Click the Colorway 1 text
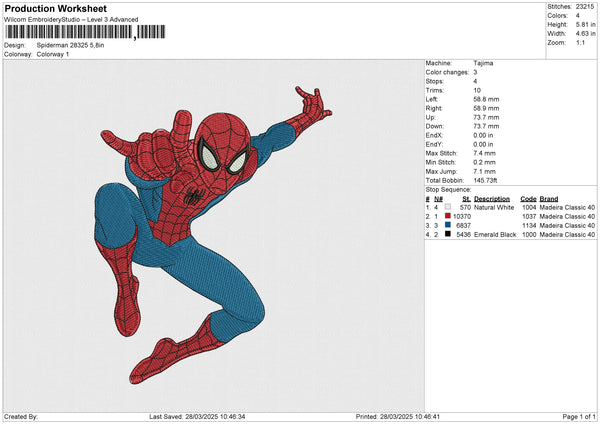This screenshot has width=600, height=424. tap(54, 54)
